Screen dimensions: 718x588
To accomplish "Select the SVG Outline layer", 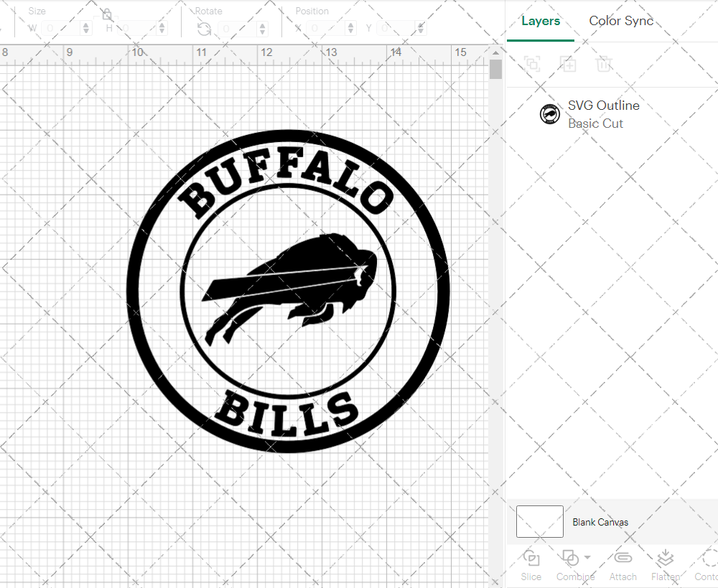I will coord(603,114).
